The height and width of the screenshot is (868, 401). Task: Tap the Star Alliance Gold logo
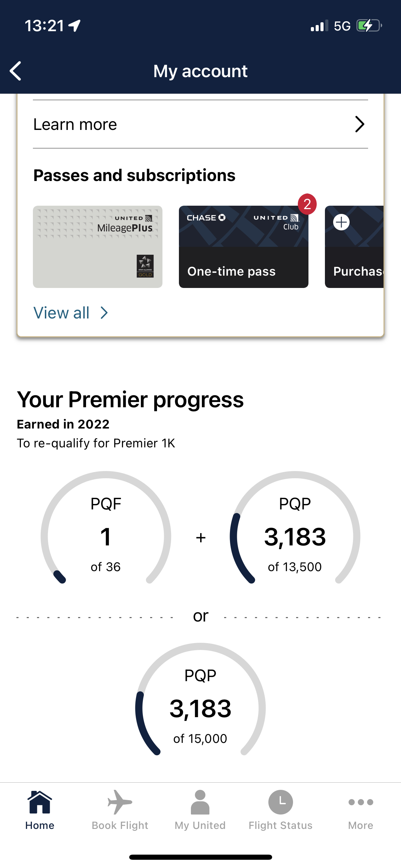point(145,266)
